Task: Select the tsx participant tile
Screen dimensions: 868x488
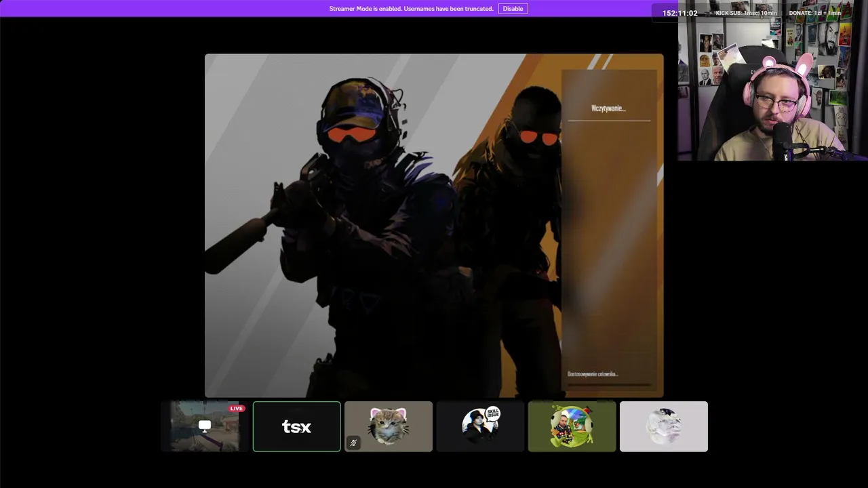Action: click(296, 426)
